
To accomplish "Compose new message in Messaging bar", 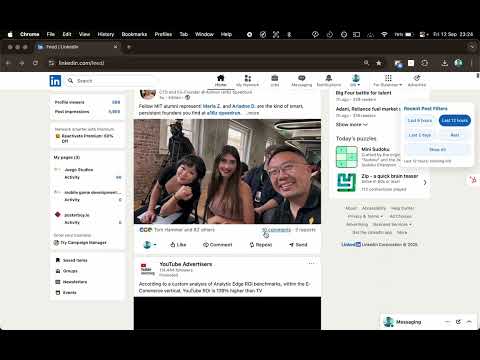I will pyautogui.click(x=458, y=322).
